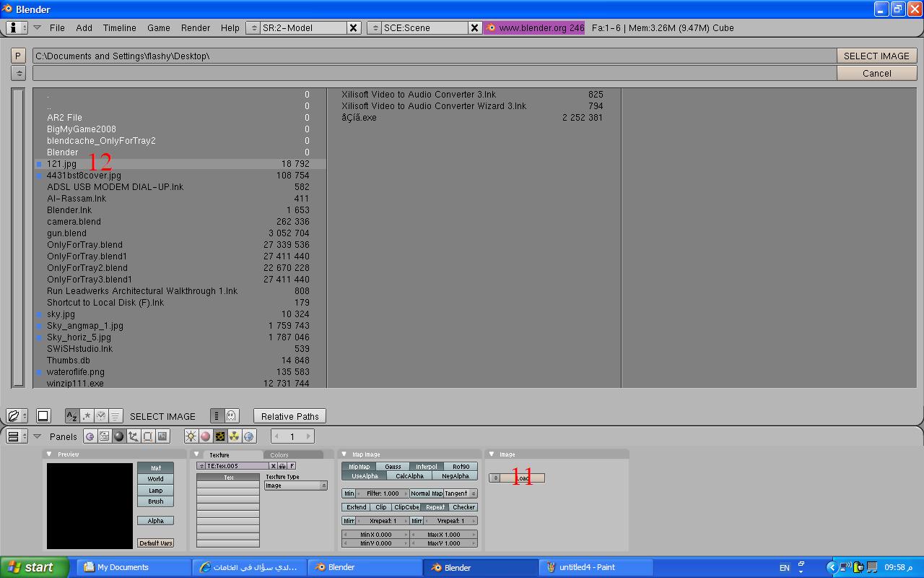Select the sky.jpg file
The width and height of the screenshot is (924, 578).
[x=180, y=314]
